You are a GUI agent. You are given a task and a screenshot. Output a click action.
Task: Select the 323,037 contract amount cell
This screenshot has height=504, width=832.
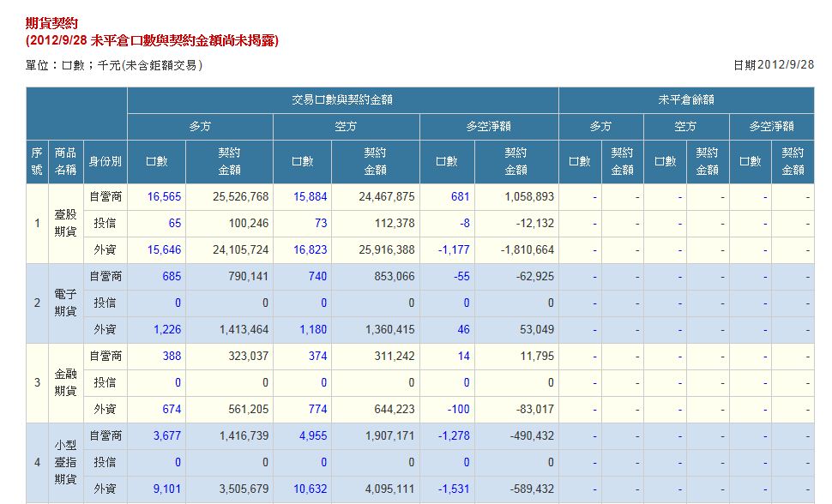229,356
